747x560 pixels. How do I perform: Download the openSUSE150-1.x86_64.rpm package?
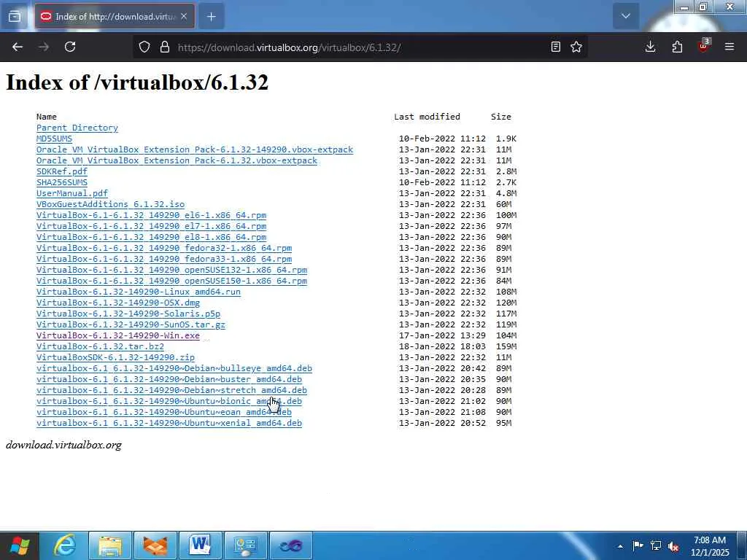(171, 281)
